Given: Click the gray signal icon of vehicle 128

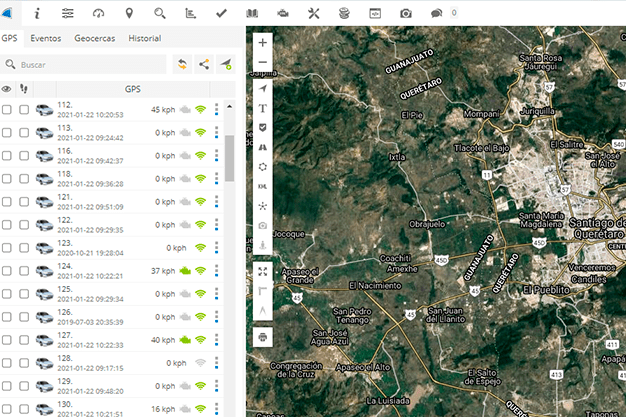Looking at the screenshot, I should [200, 363].
